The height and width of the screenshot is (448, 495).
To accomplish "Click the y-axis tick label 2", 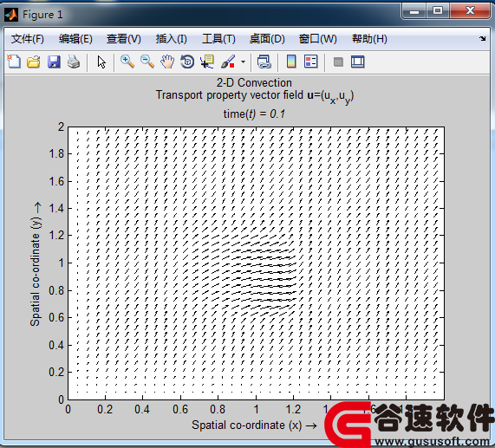I will click(61, 127).
